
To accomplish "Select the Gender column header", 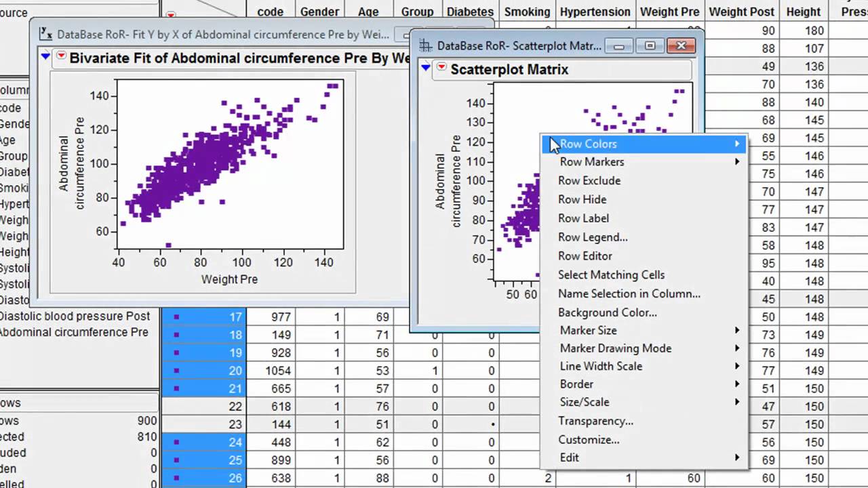I will pos(319,12).
